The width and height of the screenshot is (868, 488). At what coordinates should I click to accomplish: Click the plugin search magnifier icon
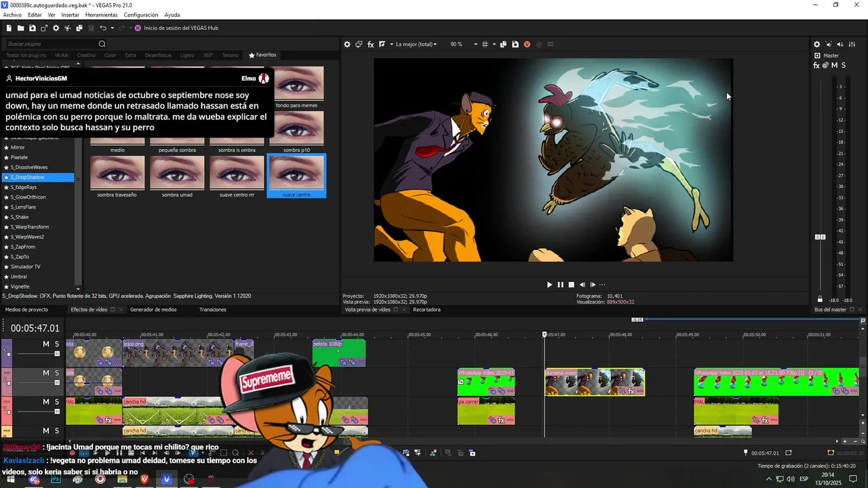tap(102, 44)
